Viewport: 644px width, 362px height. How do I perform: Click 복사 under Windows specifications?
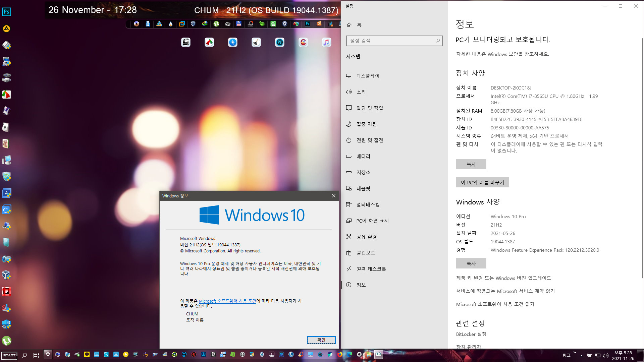[471, 263]
